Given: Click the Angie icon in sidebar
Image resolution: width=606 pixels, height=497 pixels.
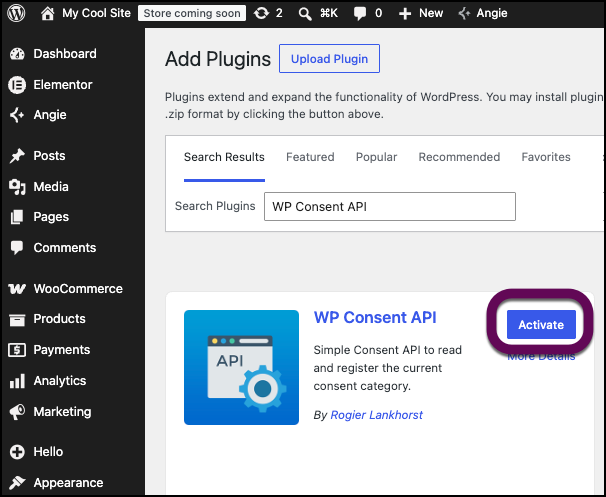Looking at the screenshot, I should click(17, 115).
